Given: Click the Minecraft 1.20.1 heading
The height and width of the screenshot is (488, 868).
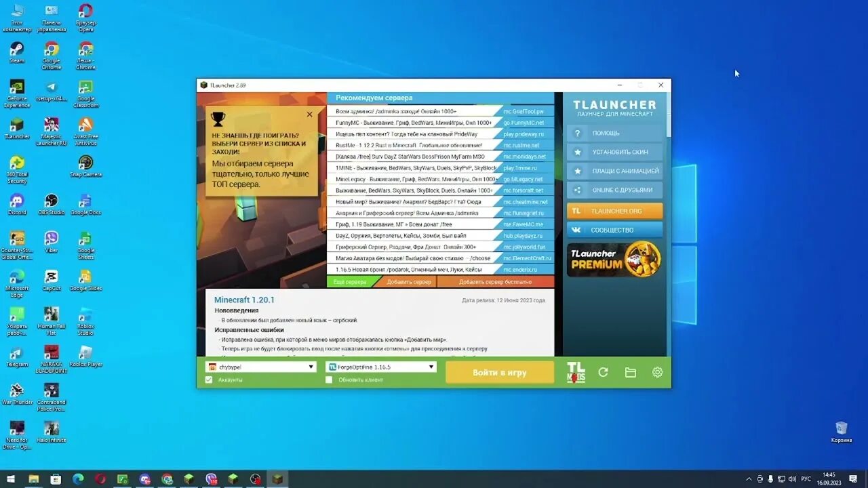Looking at the screenshot, I should point(244,300).
